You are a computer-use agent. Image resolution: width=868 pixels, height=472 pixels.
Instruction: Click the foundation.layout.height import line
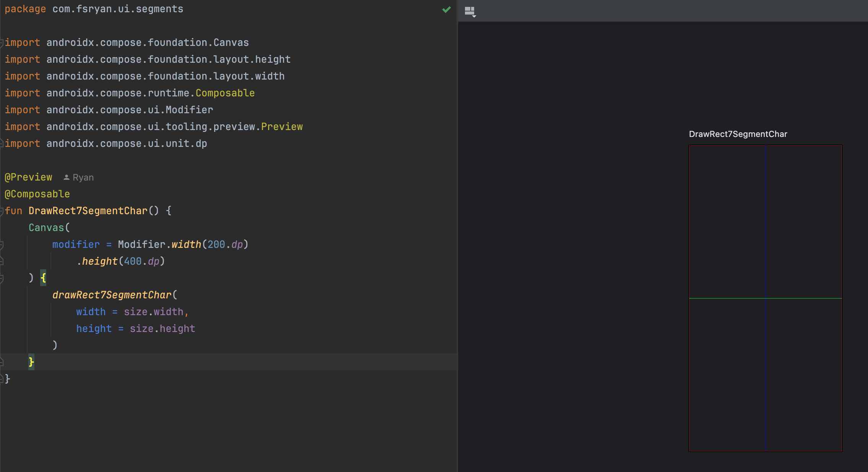coord(148,59)
